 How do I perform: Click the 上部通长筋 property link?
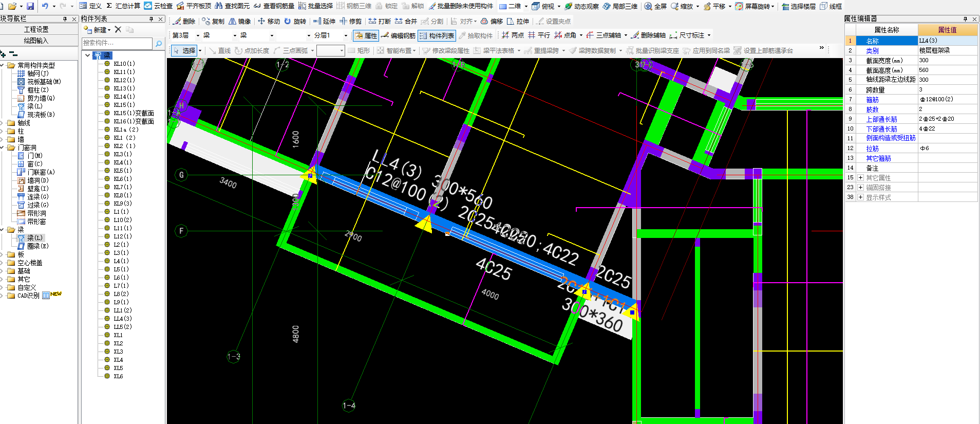tap(881, 119)
